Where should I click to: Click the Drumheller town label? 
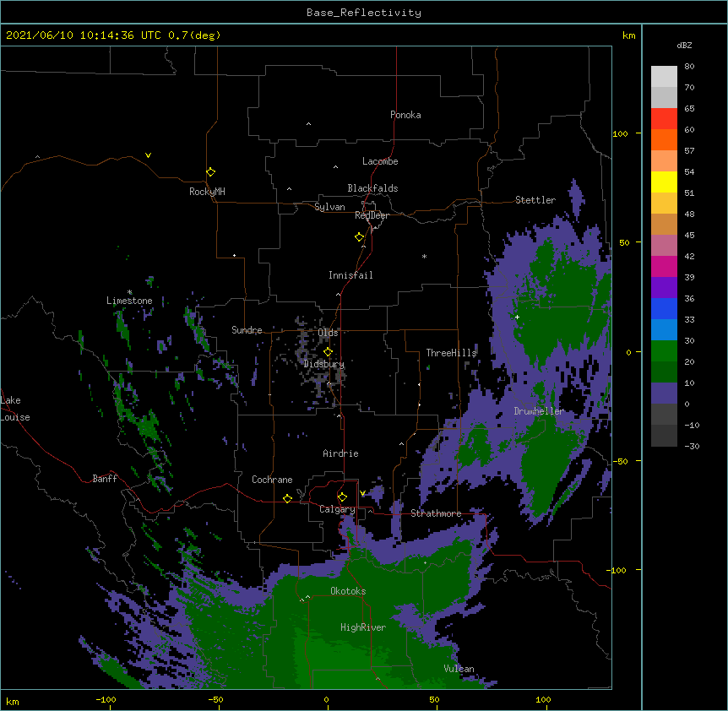pos(539,411)
